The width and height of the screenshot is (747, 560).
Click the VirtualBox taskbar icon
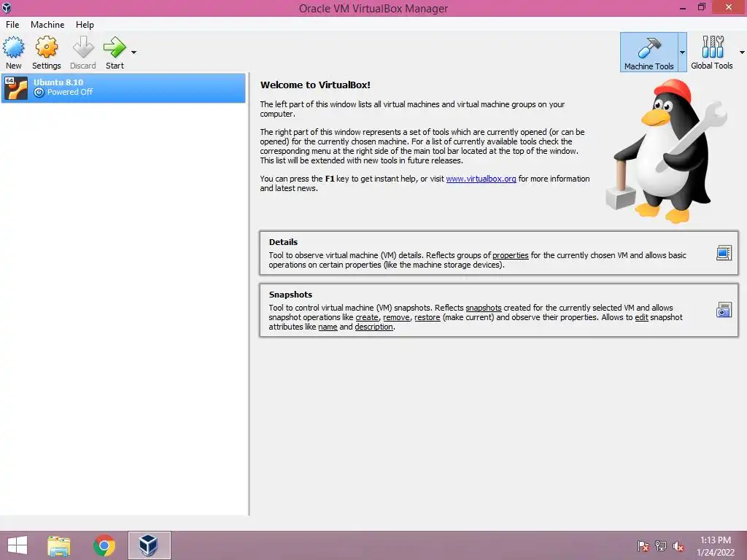click(x=149, y=545)
